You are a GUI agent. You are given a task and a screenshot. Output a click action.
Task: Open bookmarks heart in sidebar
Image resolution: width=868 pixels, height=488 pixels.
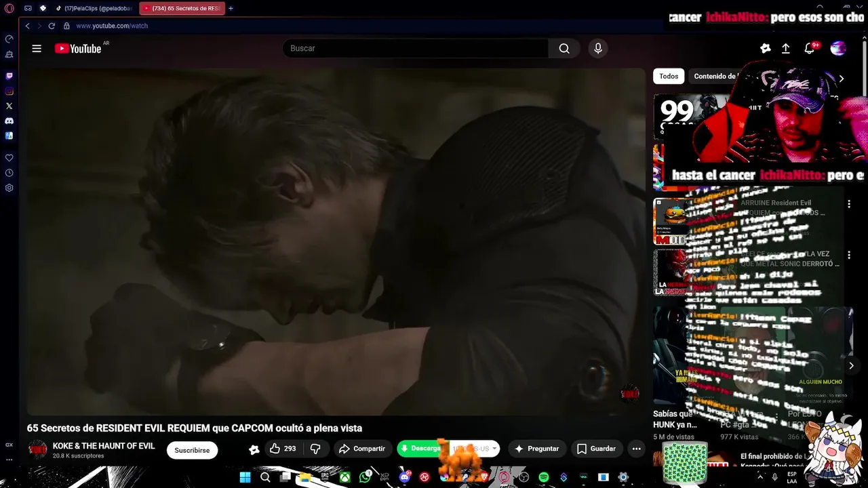tap(9, 158)
